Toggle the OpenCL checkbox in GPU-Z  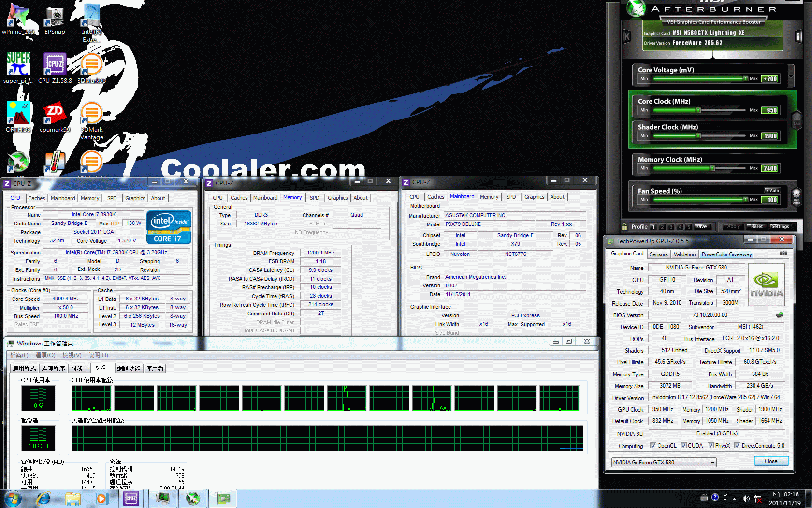point(653,446)
